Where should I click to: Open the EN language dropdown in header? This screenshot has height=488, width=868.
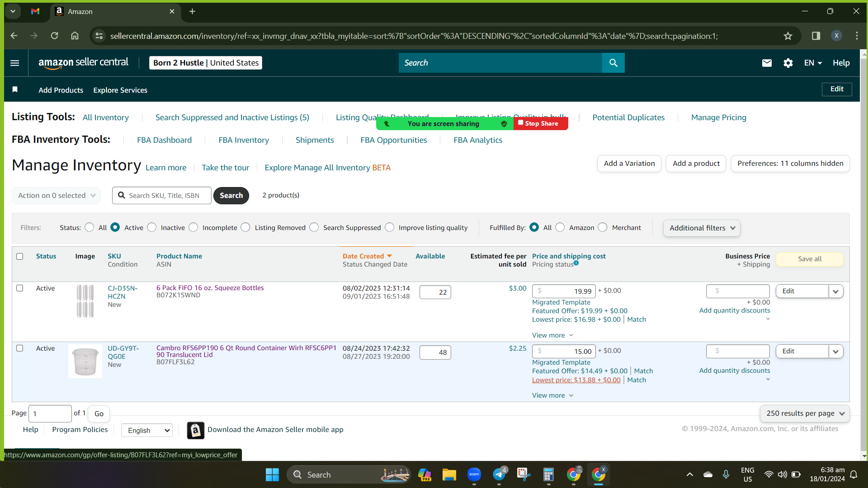[813, 63]
